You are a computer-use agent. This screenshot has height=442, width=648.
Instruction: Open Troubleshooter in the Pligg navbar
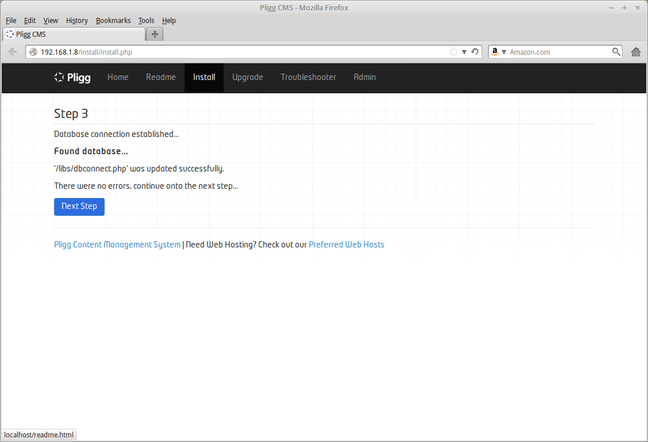click(x=308, y=77)
